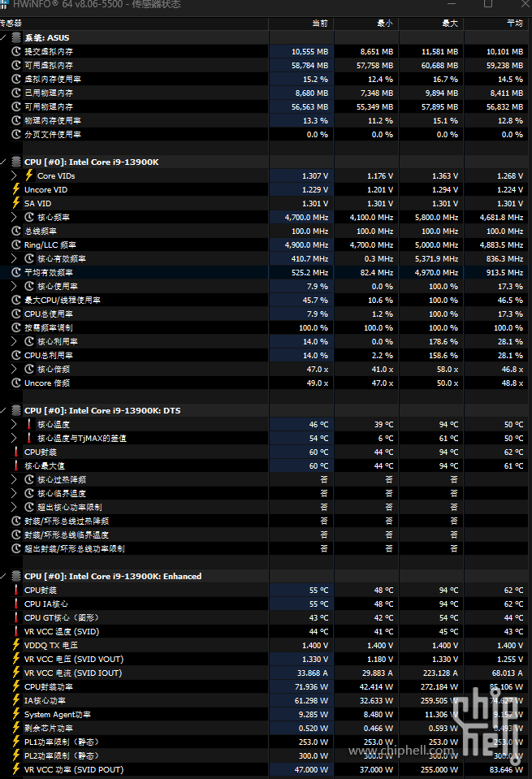Click the chip icon beside CPU i9-13900K: Enhanced
The width and height of the screenshot is (532, 779).
(x=16, y=576)
